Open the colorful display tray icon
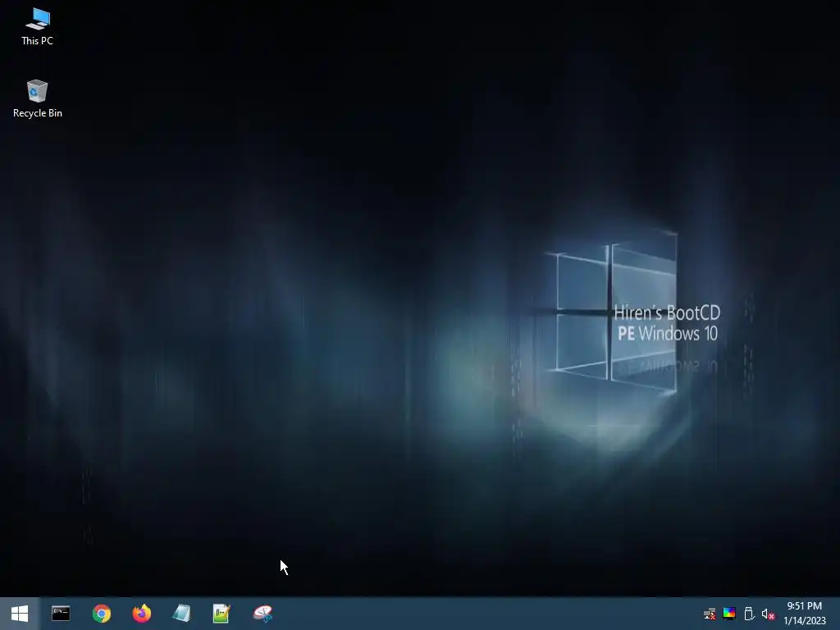This screenshot has width=840, height=630. click(x=729, y=614)
